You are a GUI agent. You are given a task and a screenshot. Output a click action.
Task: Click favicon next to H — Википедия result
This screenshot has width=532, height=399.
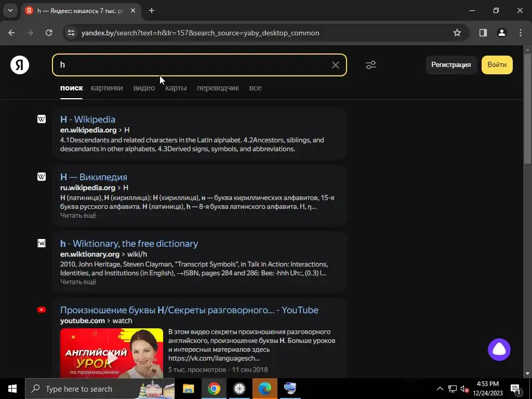point(42,177)
